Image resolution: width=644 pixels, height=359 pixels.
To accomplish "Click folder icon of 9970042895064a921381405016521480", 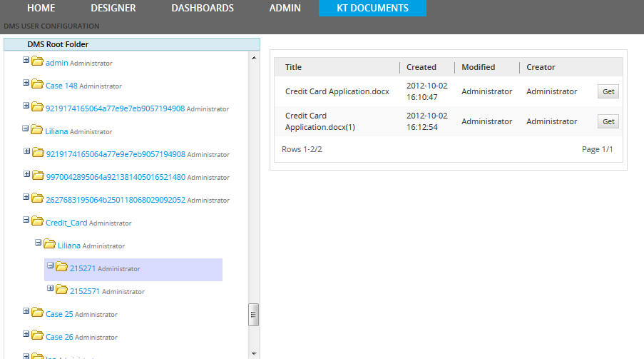I will coord(37,176).
